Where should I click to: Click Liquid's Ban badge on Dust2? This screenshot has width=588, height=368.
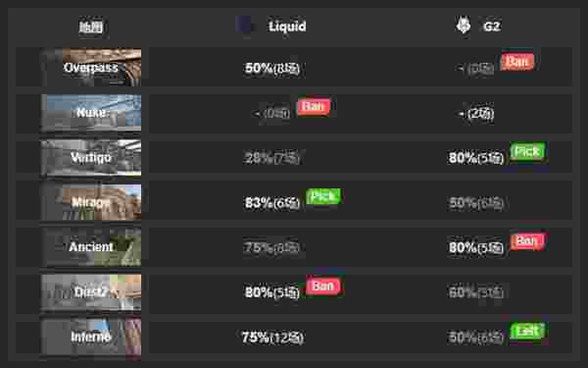coord(323,287)
